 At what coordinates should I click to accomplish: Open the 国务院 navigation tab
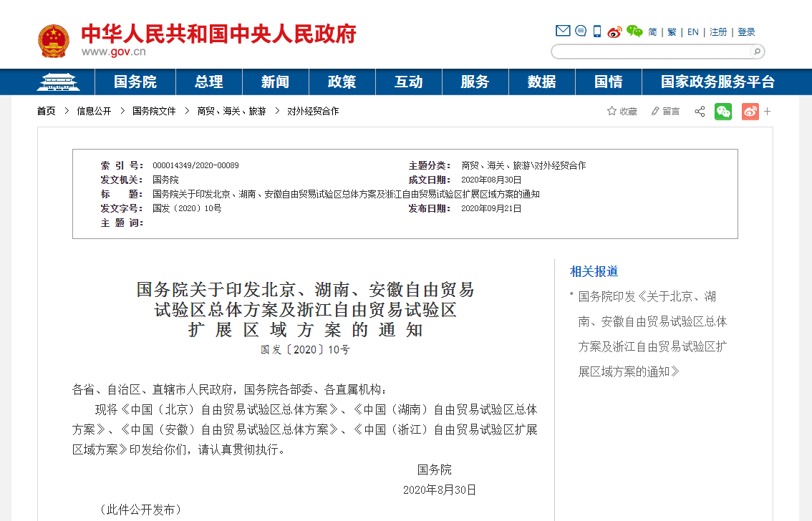click(135, 82)
